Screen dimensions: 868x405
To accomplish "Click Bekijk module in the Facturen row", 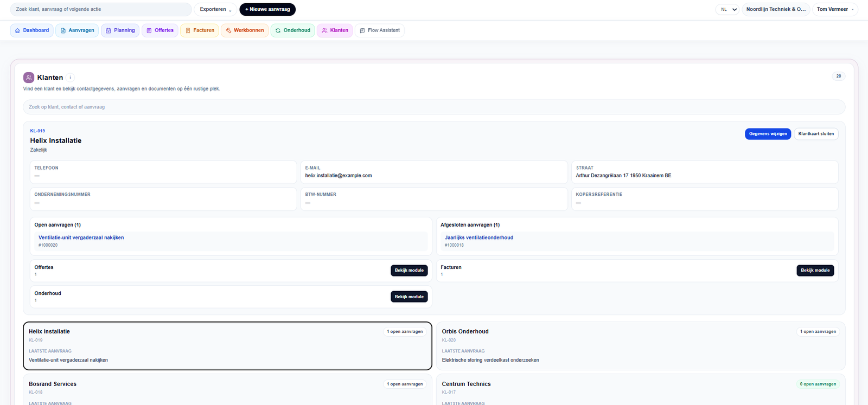I will (815, 271).
